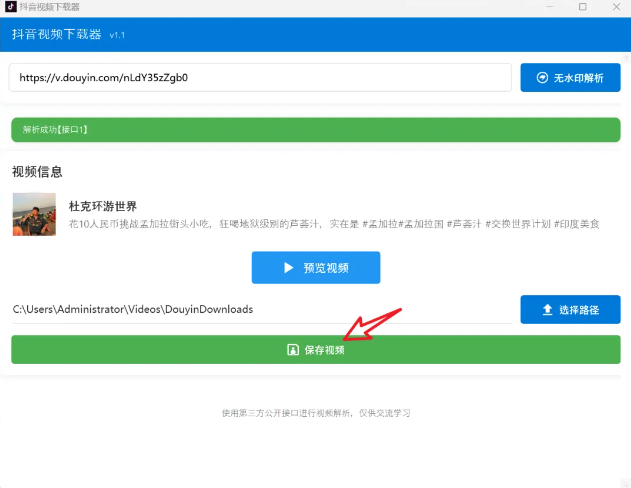This screenshot has height=488, width=631.
Task: Close the downloader window
Action: pos(616,7)
